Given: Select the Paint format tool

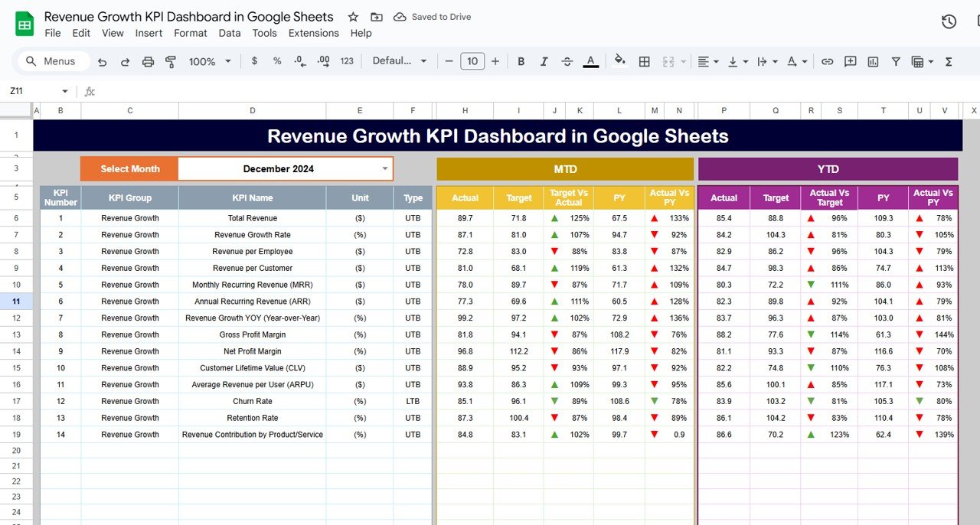Looking at the screenshot, I should point(170,60).
